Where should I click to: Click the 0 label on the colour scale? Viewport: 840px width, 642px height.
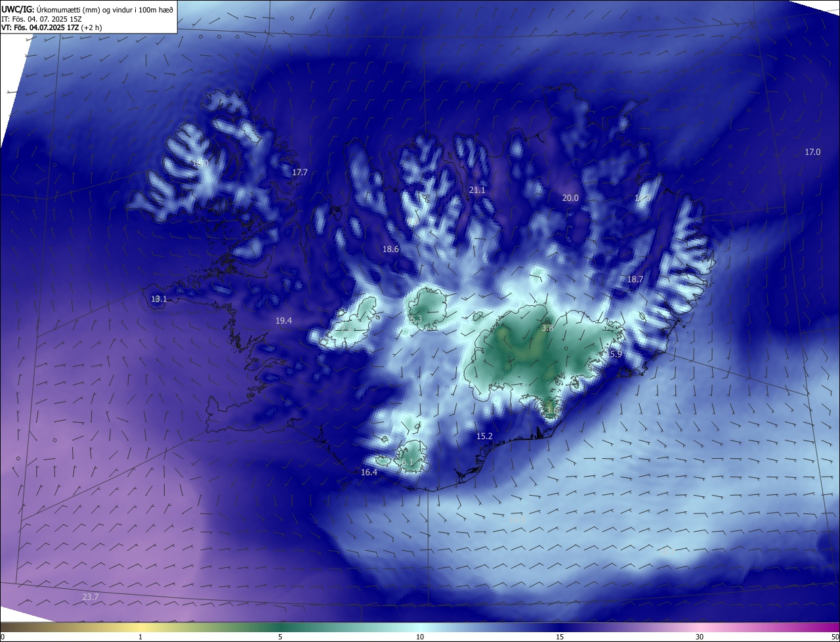point(2,637)
